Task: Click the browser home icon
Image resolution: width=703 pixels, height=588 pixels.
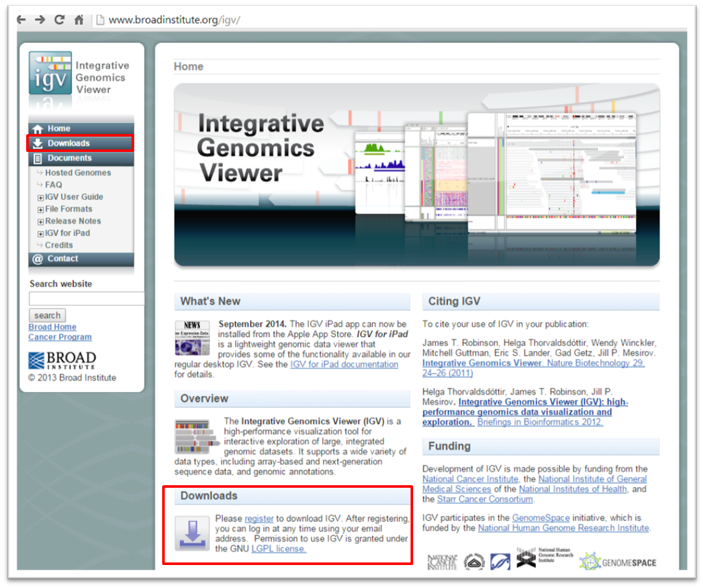Action: [79, 20]
